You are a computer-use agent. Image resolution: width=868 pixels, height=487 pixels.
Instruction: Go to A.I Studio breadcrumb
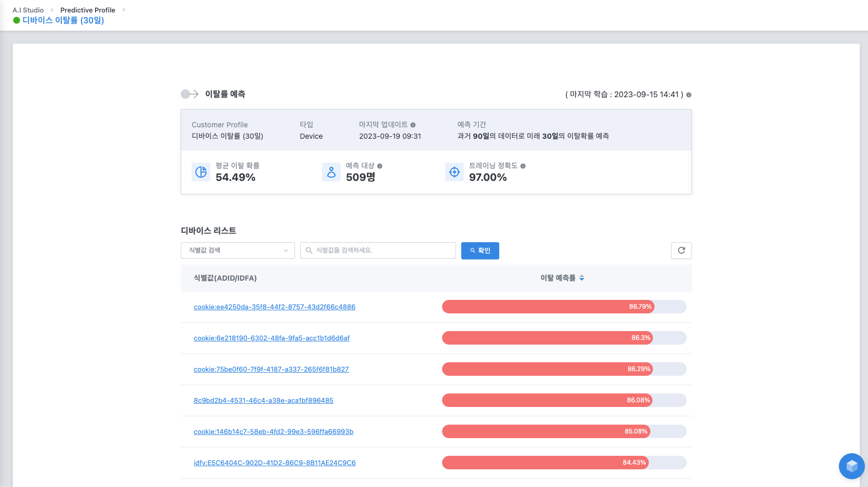point(28,10)
